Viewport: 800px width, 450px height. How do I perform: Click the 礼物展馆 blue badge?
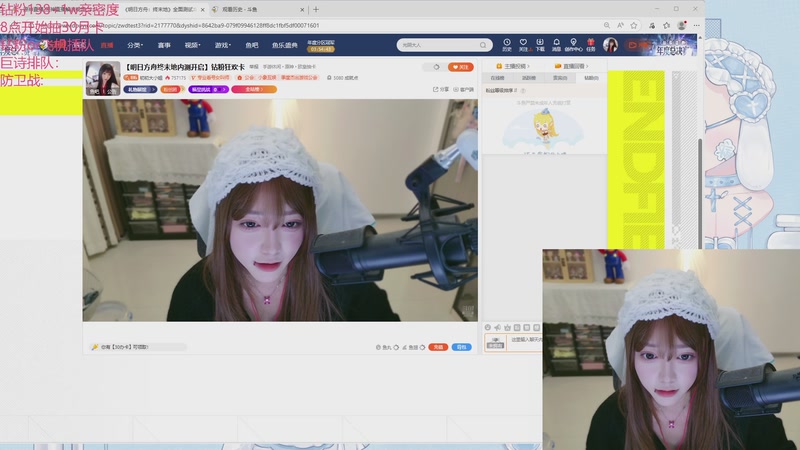pyautogui.click(x=140, y=89)
